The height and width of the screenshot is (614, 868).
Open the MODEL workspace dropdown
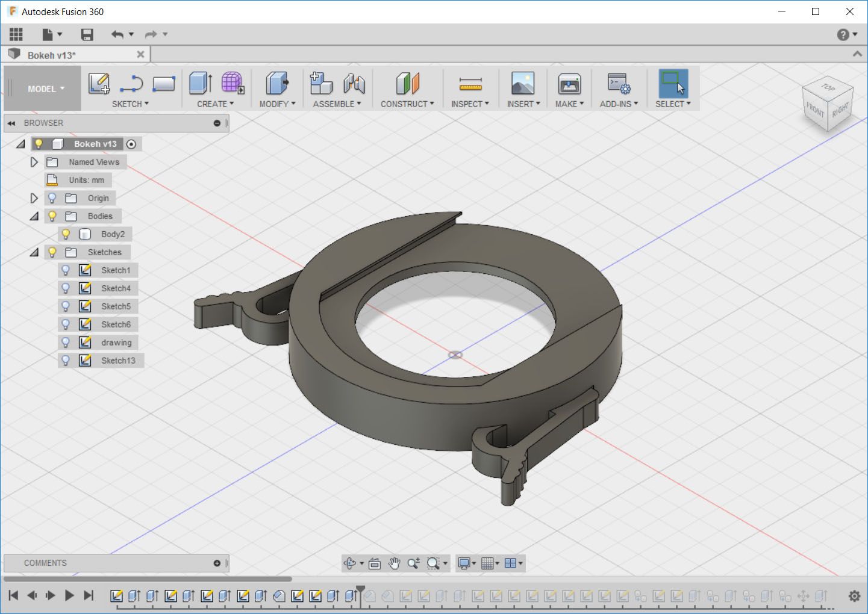45,89
